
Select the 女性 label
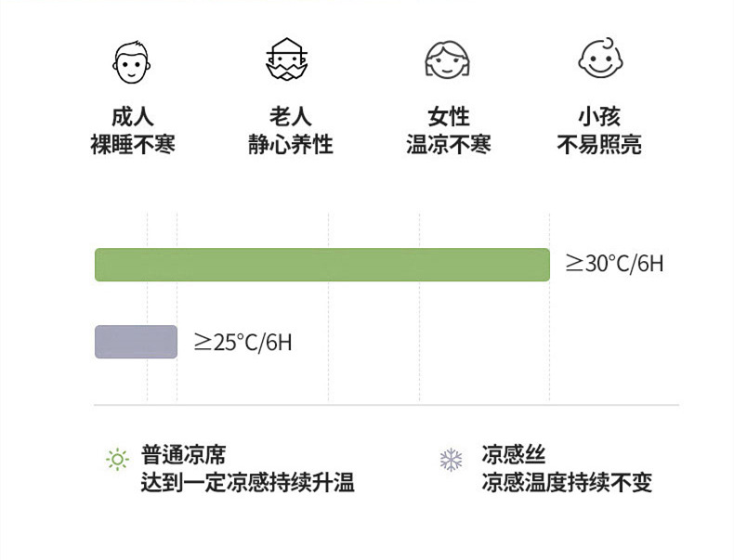click(448, 117)
